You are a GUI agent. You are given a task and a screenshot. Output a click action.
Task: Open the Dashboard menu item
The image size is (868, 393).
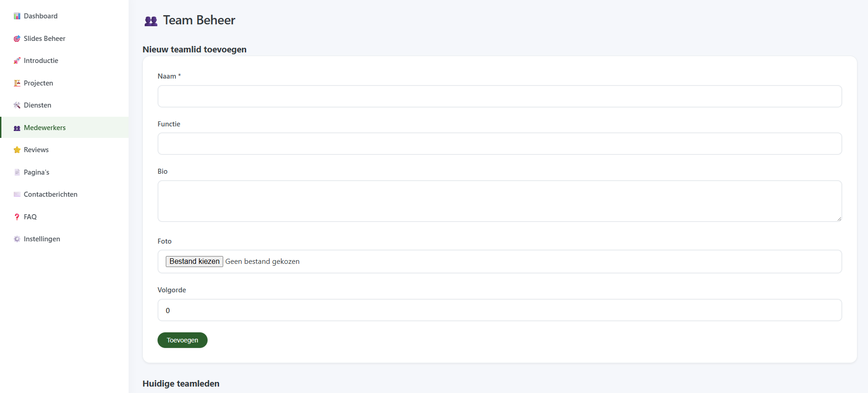coord(64,16)
